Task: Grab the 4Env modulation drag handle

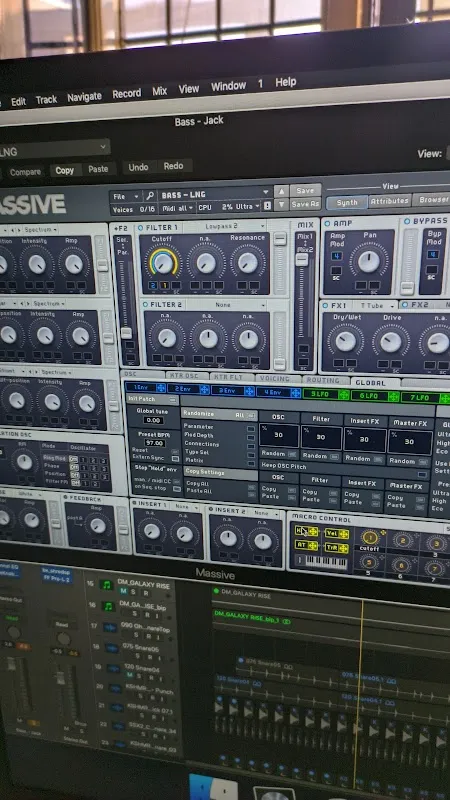Action: 295,393
